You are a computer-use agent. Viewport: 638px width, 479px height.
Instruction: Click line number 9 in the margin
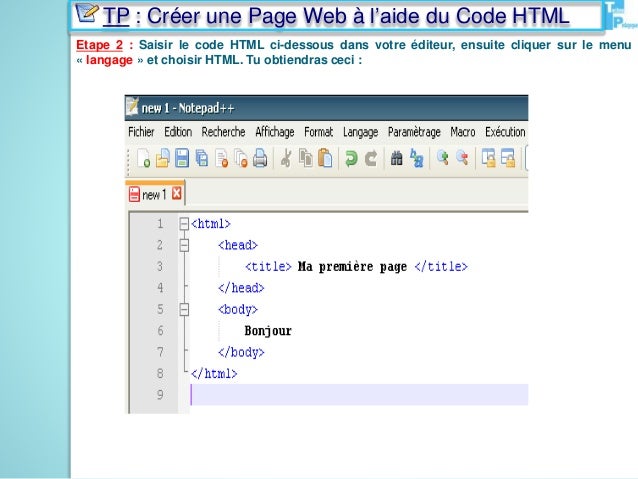[160, 395]
